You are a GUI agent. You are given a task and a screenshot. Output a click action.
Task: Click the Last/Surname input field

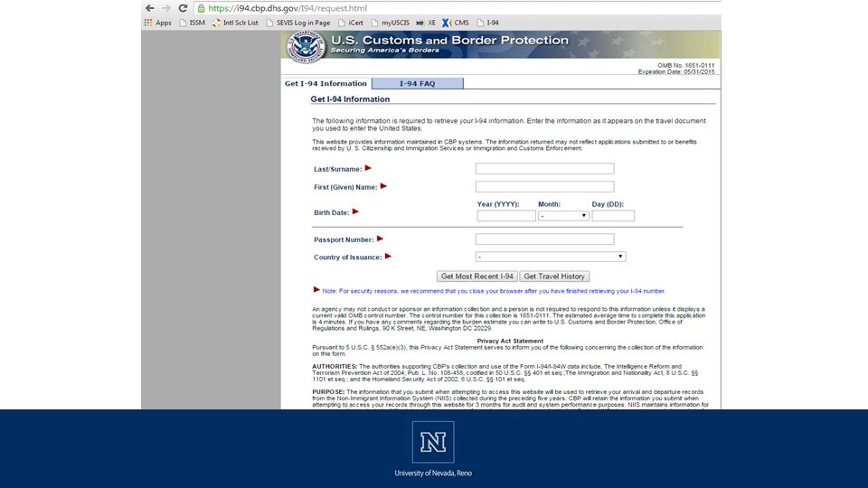544,169
